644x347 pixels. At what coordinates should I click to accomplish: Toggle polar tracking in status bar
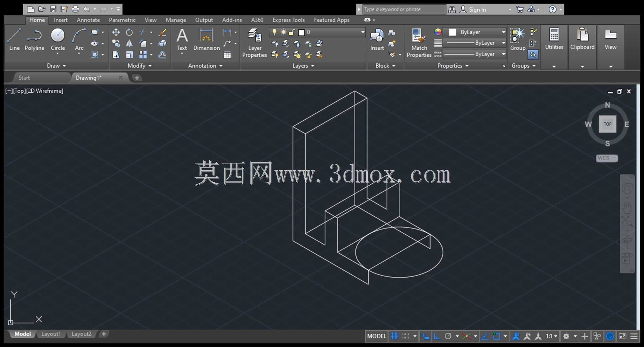tap(448, 336)
